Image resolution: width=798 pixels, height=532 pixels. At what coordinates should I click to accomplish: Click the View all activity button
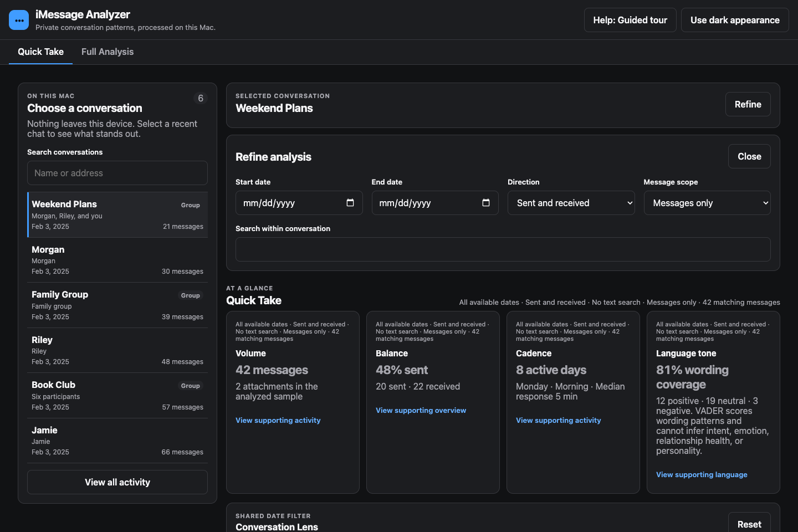[x=117, y=482]
